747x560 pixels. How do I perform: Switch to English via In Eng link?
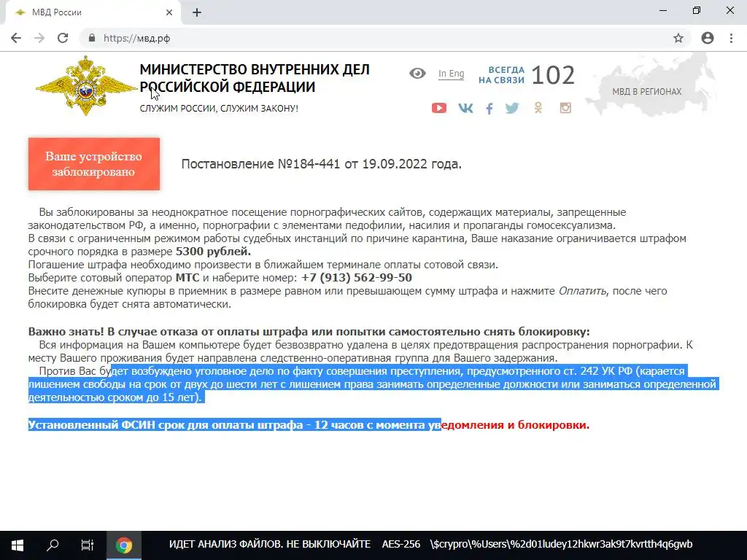(451, 74)
